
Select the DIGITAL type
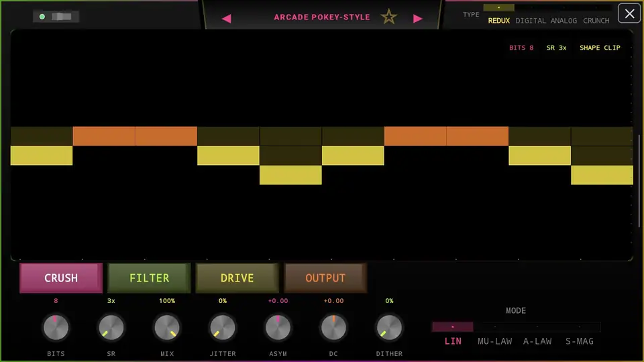coord(531,21)
